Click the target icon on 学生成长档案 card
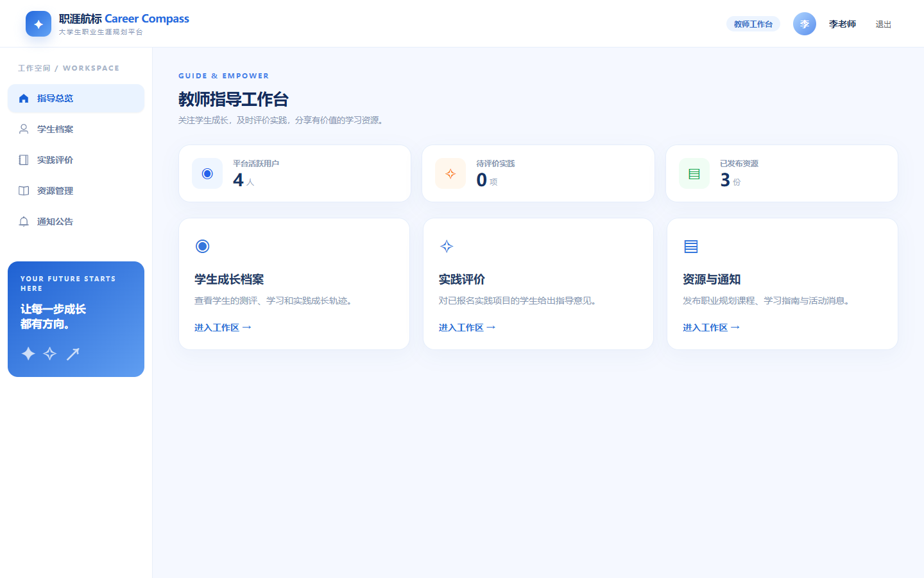The image size is (924, 578). [x=202, y=246]
